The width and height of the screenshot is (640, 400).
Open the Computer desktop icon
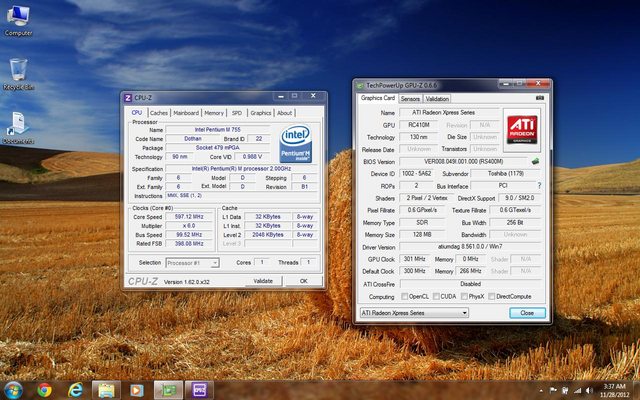[x=18, y=20]
